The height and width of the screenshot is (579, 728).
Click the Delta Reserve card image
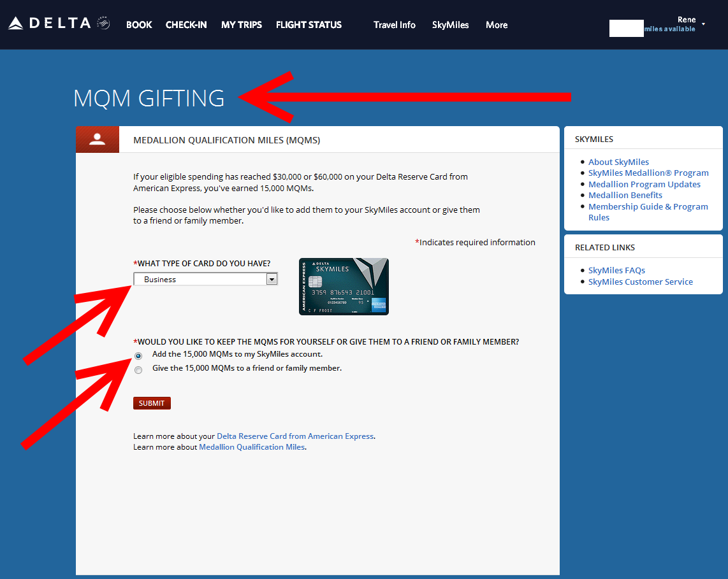(344, 287)
